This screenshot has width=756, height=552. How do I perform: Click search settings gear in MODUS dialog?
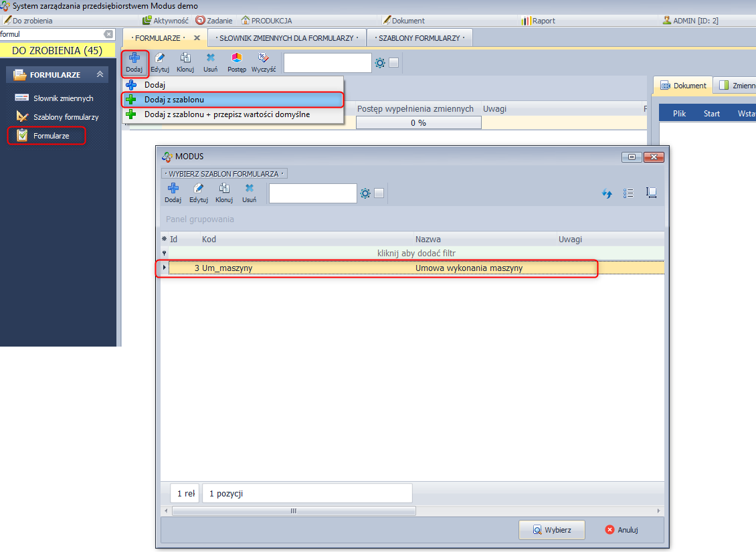(365, 193)
